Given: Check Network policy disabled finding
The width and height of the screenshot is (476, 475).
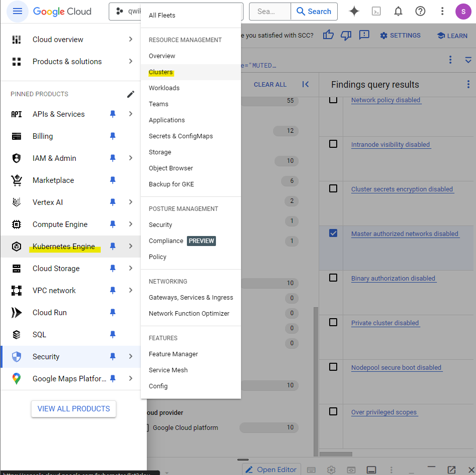Looking at the screenshot, I should 333,100.
